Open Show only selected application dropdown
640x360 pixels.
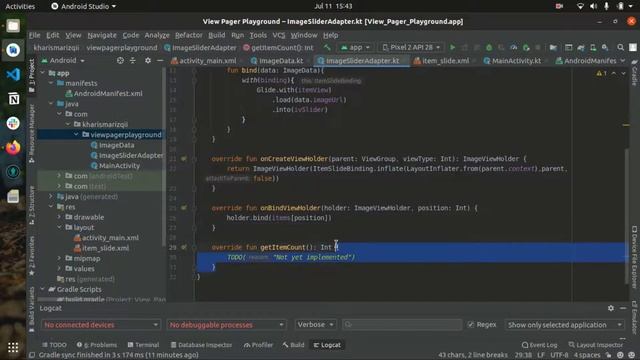click(564, 324)
